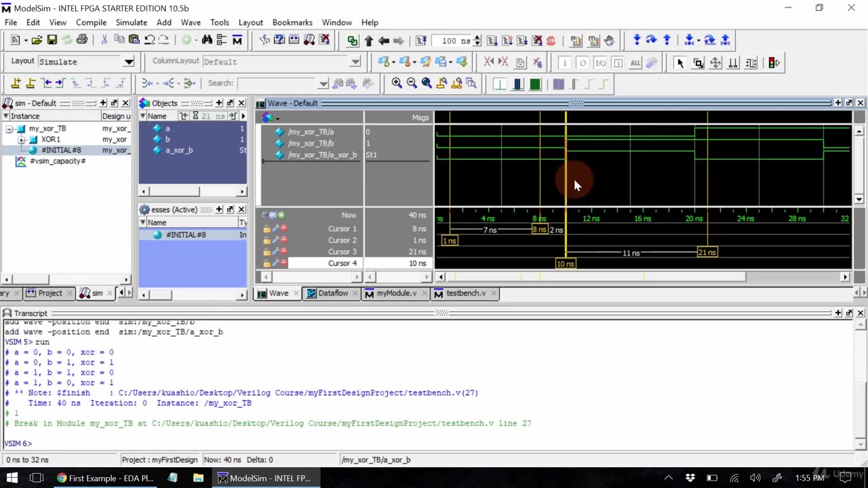Open the Layout Simulate dropdown
Screen dimensions: 868x488
129,62
